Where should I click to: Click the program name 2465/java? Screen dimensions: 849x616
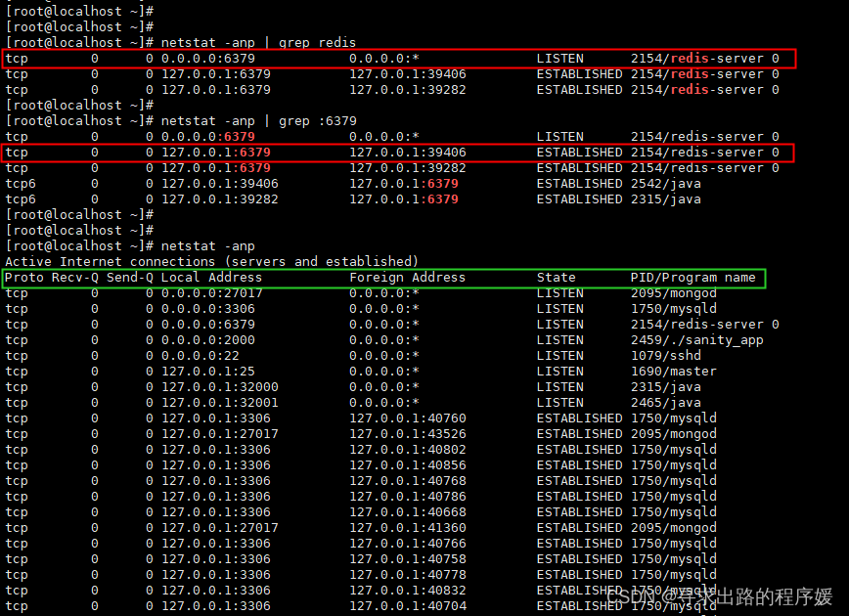coord(665,403)
